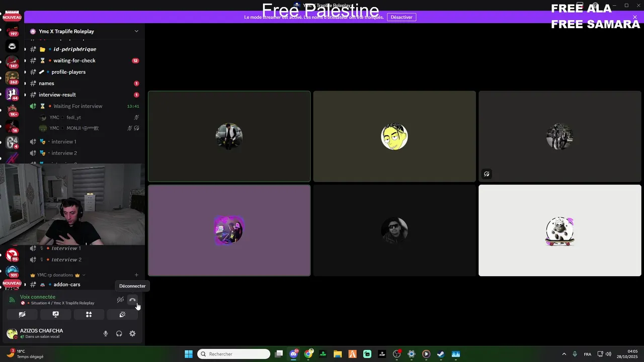Open Task View in taskbar
Image resolution: width=644 pixels, height=362 pixels.
(279, 354)
